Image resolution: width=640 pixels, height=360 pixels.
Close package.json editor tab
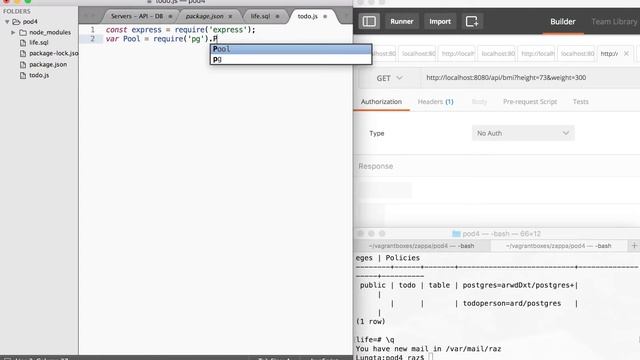[x=230, y=17]
